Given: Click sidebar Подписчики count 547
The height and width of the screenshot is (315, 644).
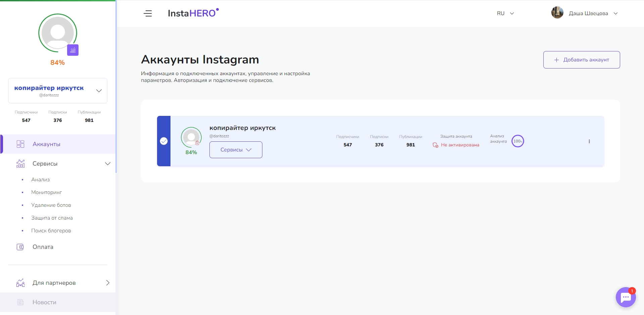Looking at the screenshot, I should point(26,120).
